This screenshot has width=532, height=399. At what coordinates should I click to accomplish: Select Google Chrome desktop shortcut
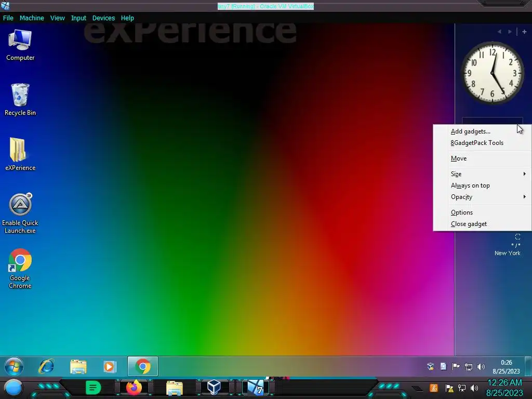20,269
